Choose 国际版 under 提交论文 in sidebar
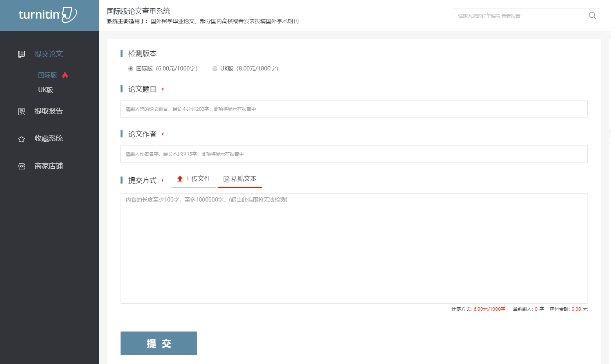The width and height of the screenshot is (611, 364). [x=47, y=75]
